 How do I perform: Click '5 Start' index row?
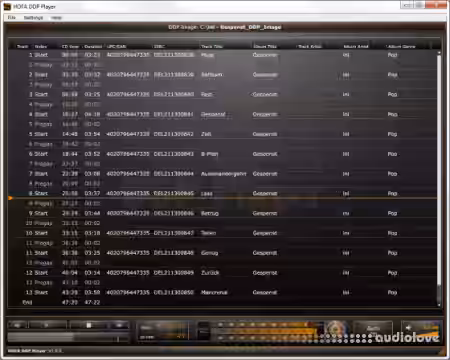pyautogui.click(x=38, y=134)
